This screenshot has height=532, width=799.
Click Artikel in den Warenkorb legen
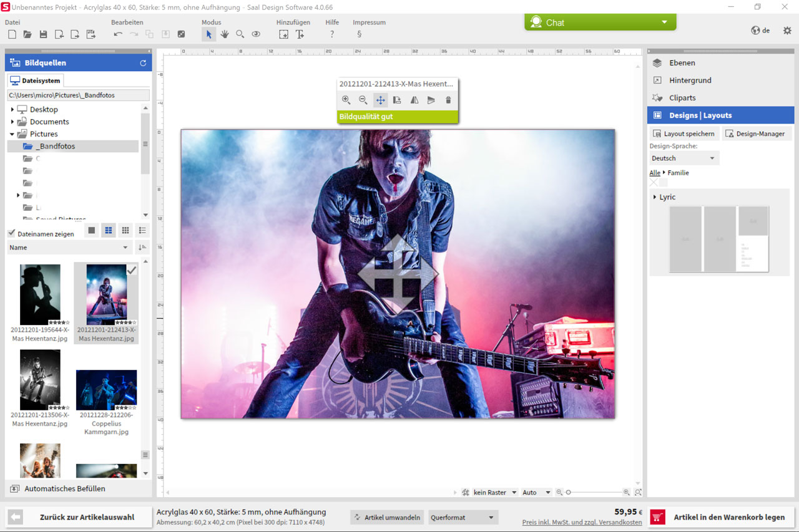721,517
